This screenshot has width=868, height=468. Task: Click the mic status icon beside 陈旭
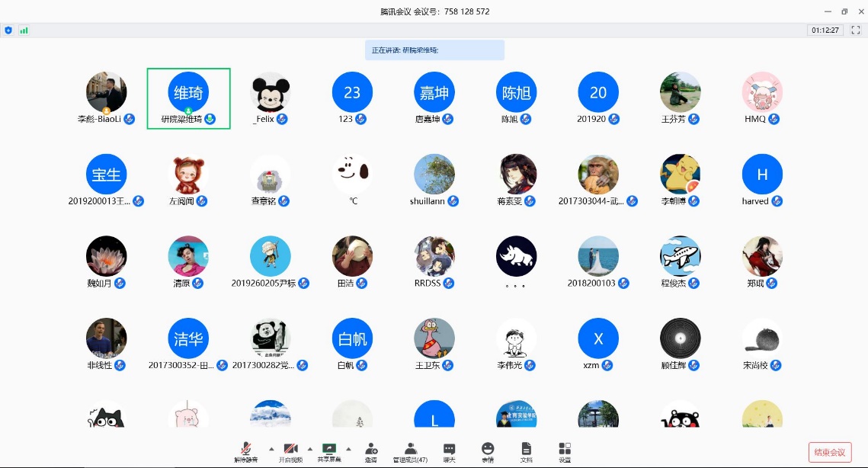click(x=527, y=119)
